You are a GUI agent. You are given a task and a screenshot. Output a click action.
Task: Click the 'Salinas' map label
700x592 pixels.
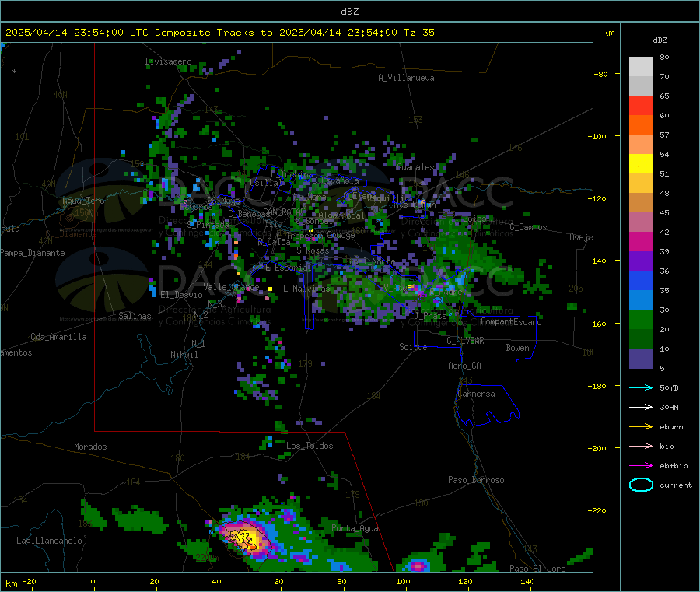point(135,316)
